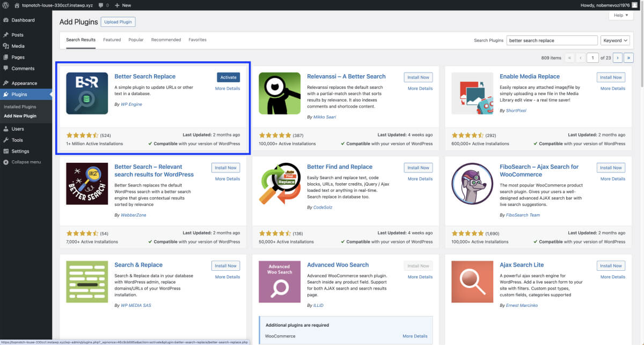Open the Mikko Saari author link
The height and width of the screenshot is (345, 644).
coord(324,117)
